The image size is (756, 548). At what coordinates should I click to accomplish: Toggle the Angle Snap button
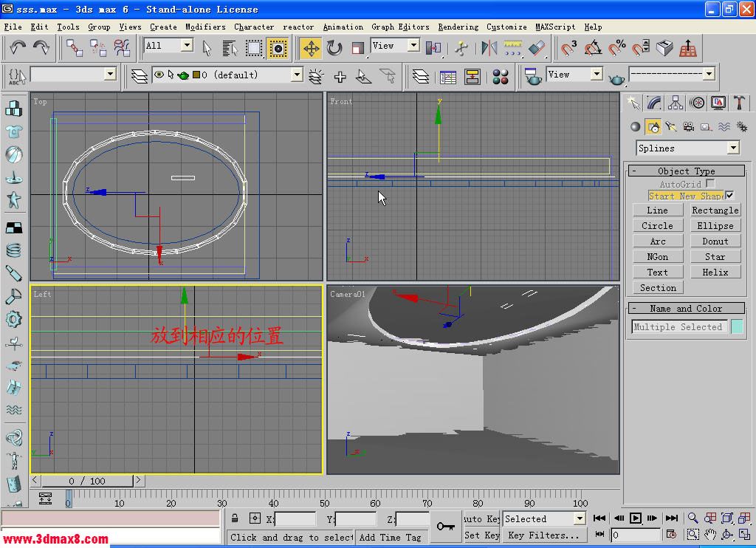pyautogui.click(x=593, y=48)
